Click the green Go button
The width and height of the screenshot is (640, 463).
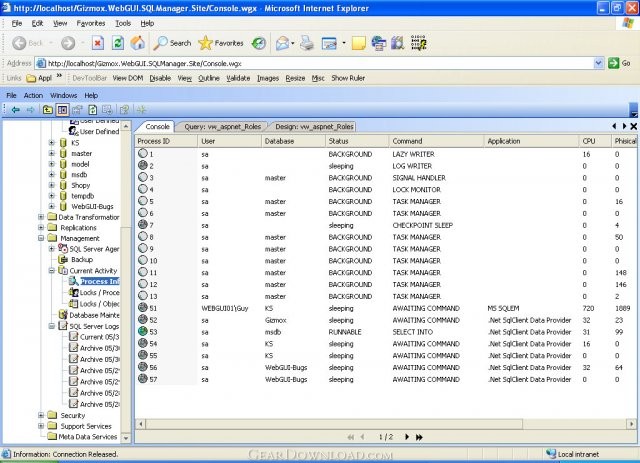619,63
